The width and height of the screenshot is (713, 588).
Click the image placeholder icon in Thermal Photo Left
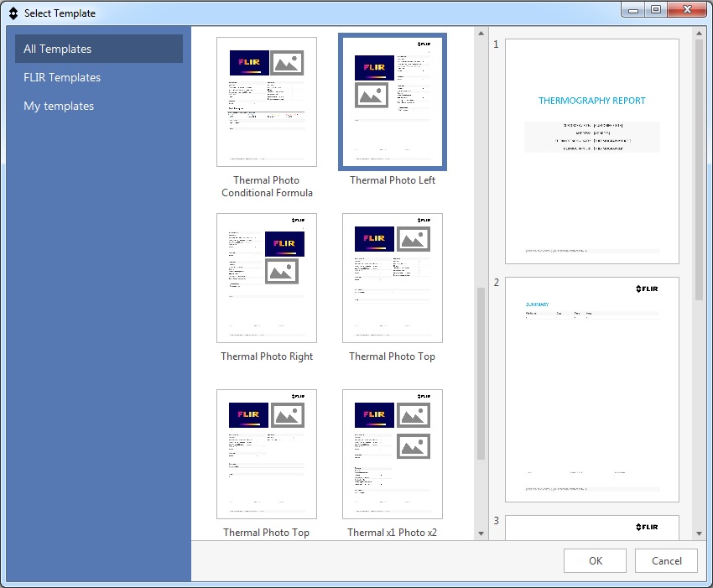[372, 95]
